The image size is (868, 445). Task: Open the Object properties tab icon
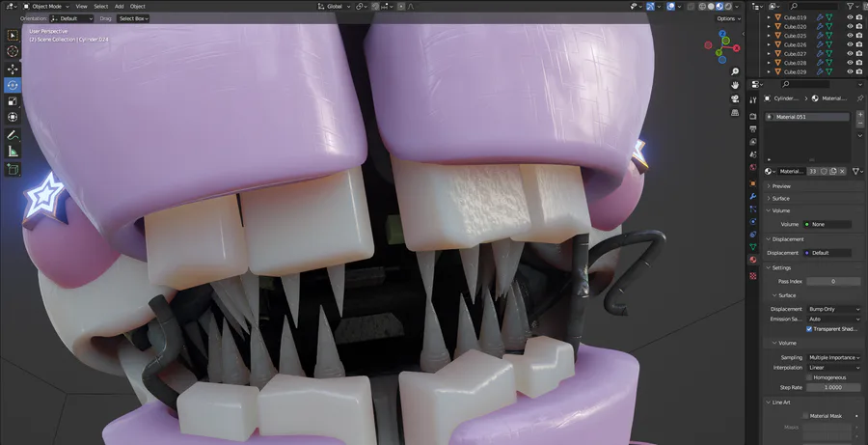753,183
